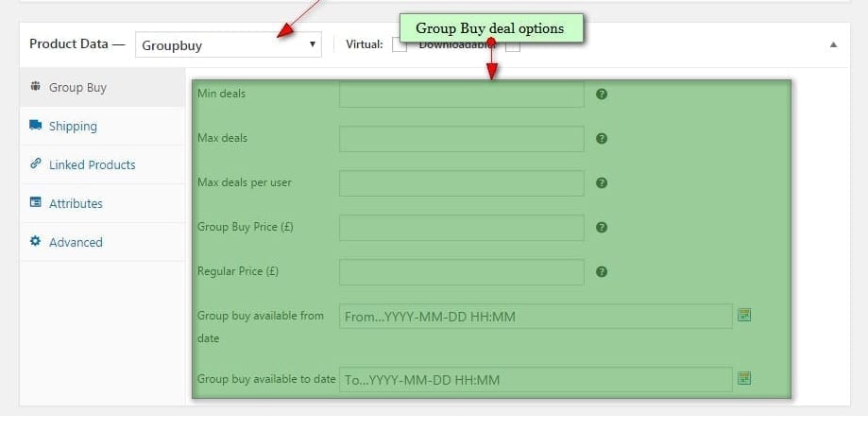Show help tooltip for Max deals
The image size is (868, 431).
(x=602, y=139)
